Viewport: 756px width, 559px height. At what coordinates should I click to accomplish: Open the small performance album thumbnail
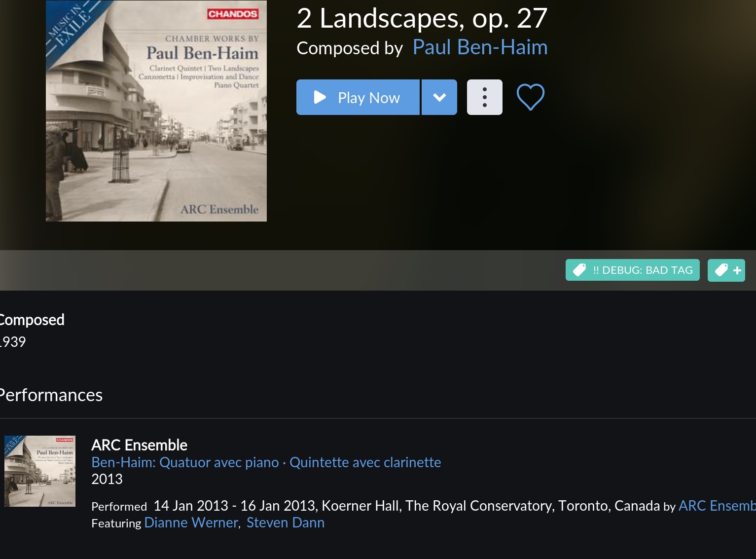click(x=40, y=471)
